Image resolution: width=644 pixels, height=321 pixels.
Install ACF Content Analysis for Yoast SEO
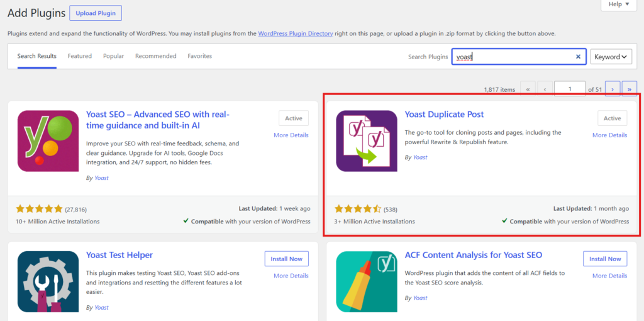605,259
